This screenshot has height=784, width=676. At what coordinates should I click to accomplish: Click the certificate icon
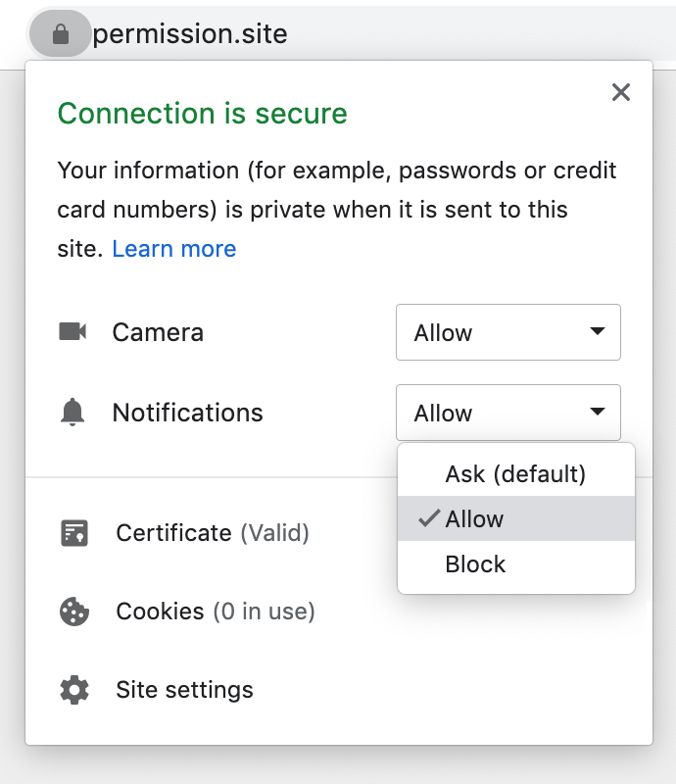point(74,533)
